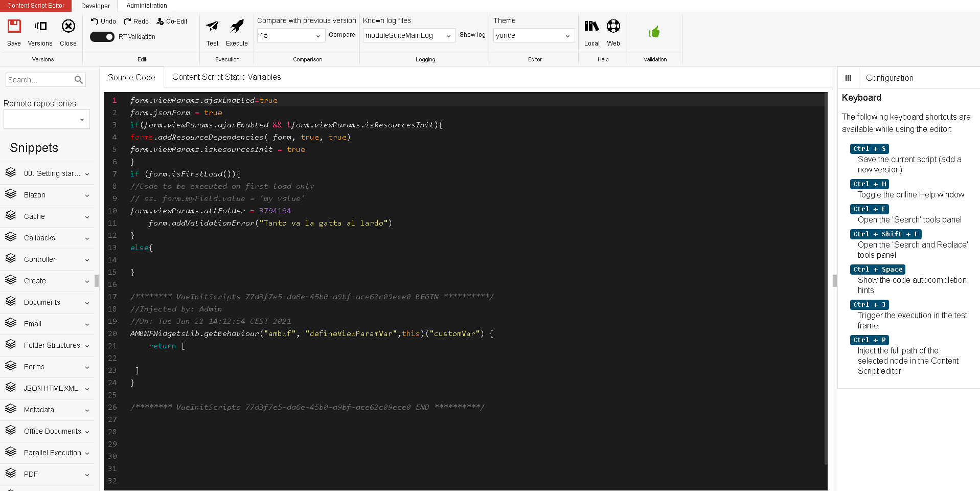
Task: Change the yonce theme dropdown
Action: (533, 35)
